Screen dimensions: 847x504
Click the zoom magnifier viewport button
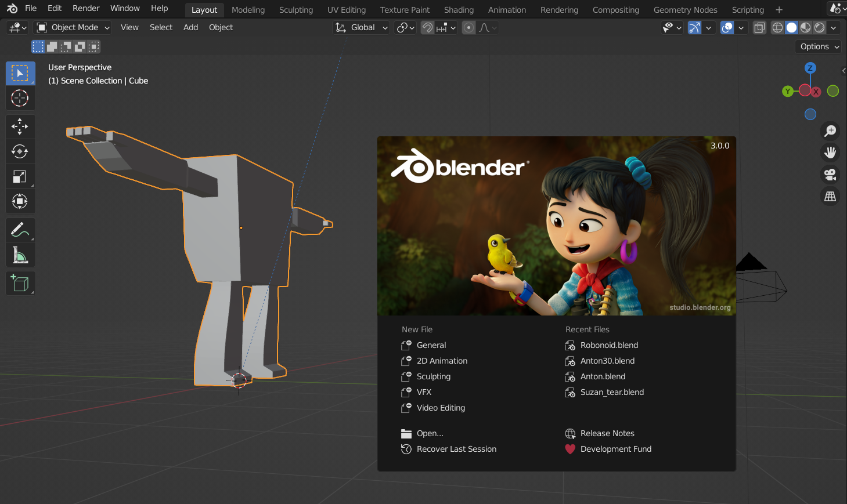click(x=830, y=130)
